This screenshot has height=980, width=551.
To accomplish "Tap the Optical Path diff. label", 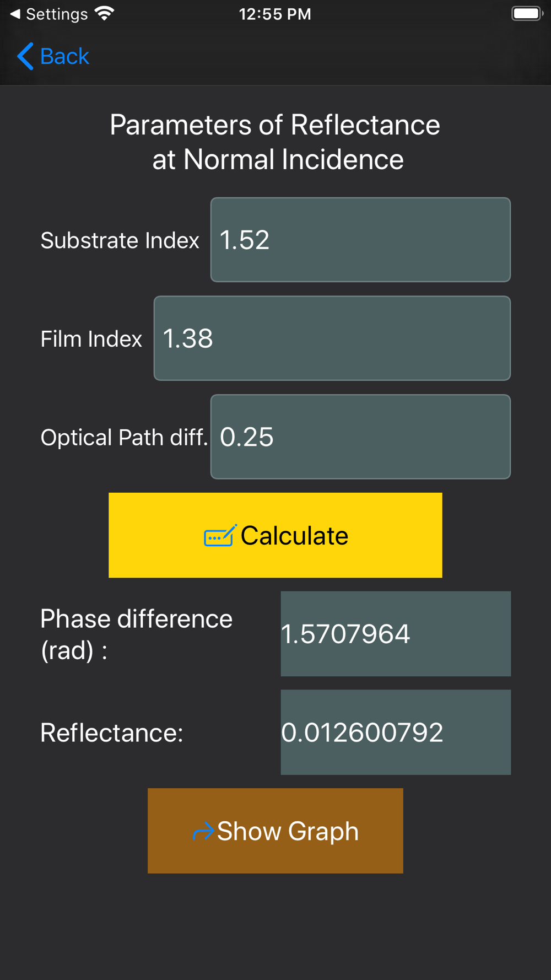I will tap(124, 438).
